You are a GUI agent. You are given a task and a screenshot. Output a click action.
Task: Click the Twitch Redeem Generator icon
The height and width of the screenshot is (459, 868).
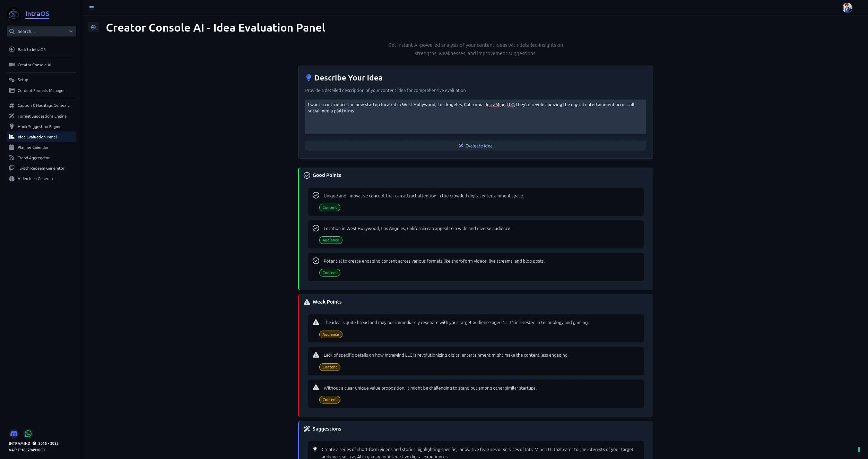pyautogui.click(x=12, y=168)
